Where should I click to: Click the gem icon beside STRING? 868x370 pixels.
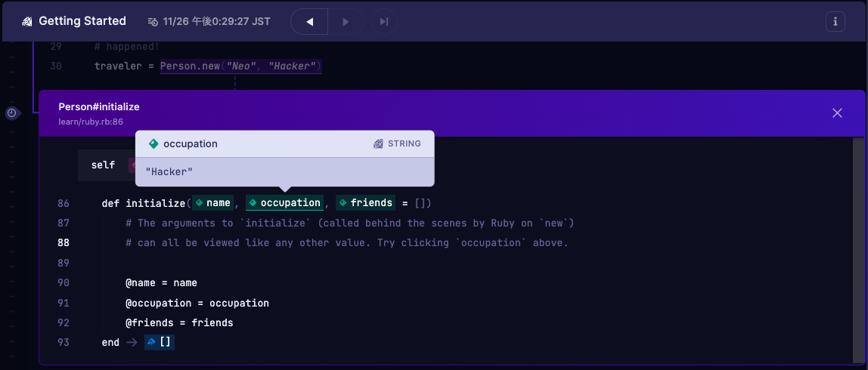[379, 143]
